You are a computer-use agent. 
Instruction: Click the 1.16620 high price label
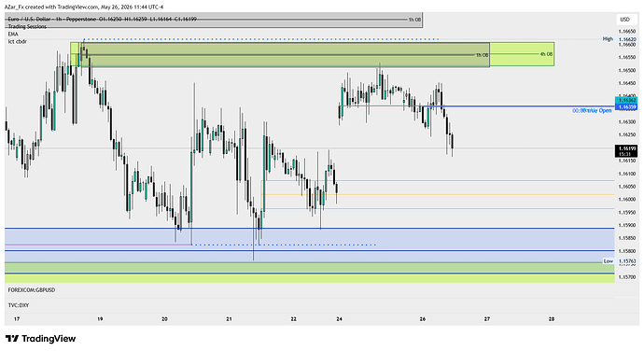click(627, 39)
